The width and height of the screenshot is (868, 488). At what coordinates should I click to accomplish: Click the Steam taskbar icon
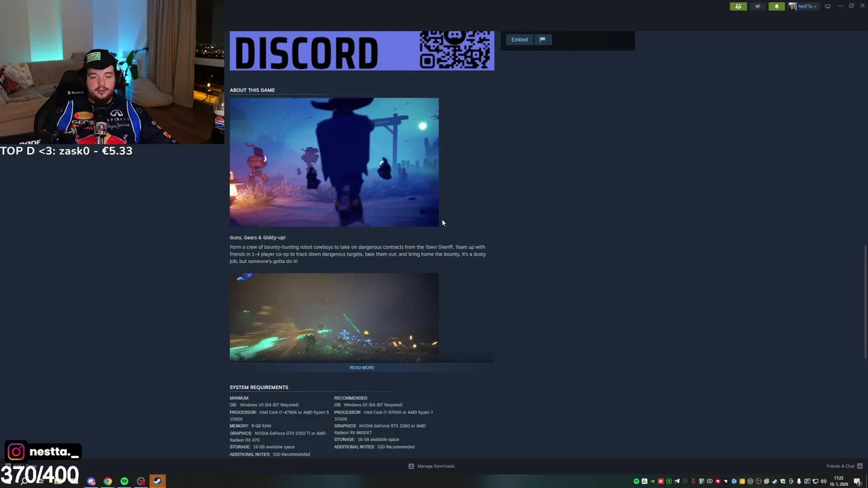tap(157, 481)
